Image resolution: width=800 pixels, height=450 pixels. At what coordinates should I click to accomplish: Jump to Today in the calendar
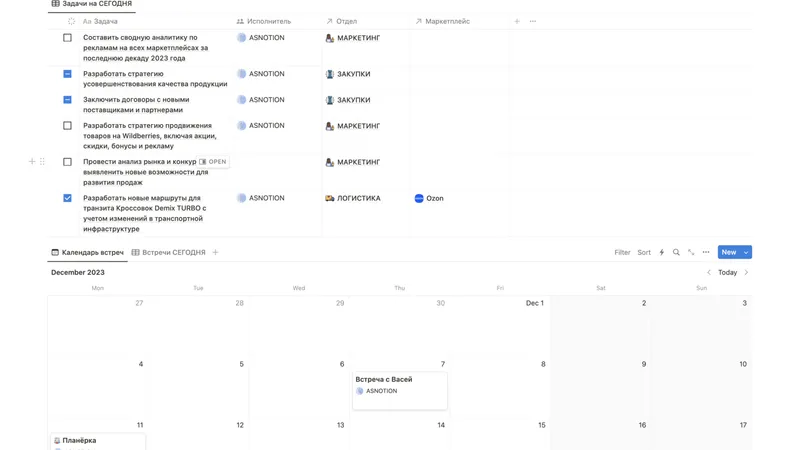pyautogui.click(x=728, y=272)
